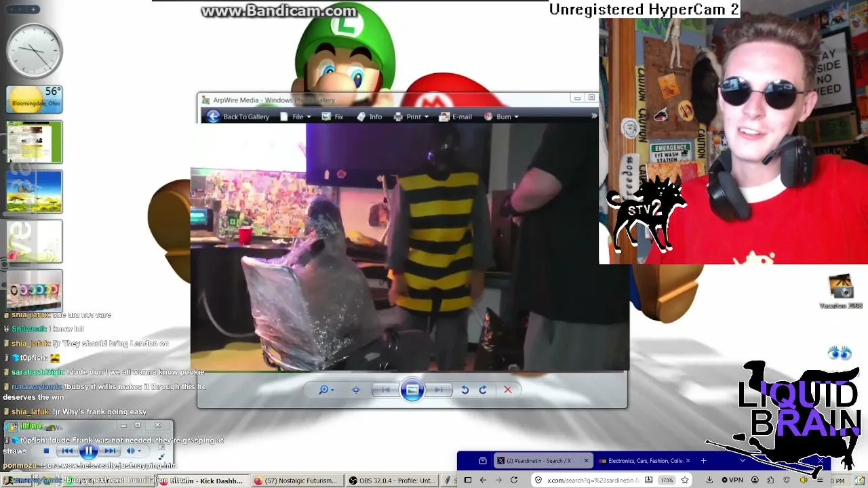868x488 pixels.
Task: Open the zoom control in Photo Gallery
Action: (326, 390)
